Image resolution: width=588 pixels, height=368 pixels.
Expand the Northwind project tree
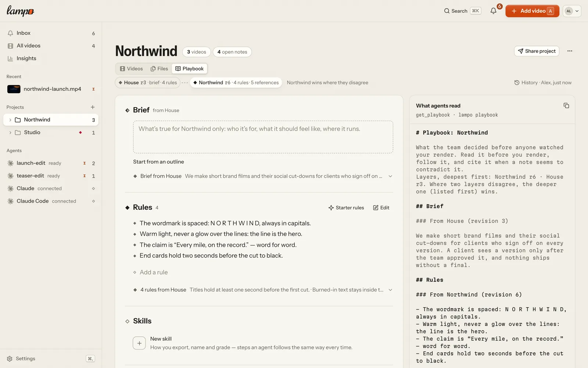(10, 120)
